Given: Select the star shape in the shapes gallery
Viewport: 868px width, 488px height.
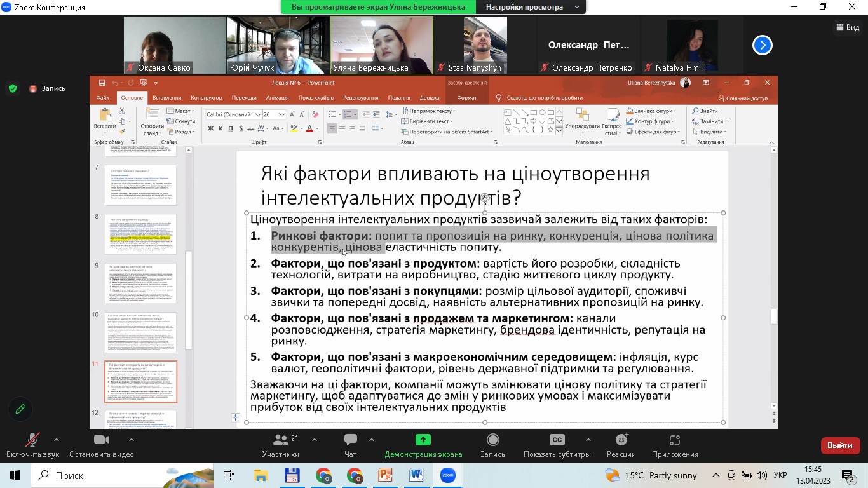Looking at the screenshot, I should [x=550, y=130].
